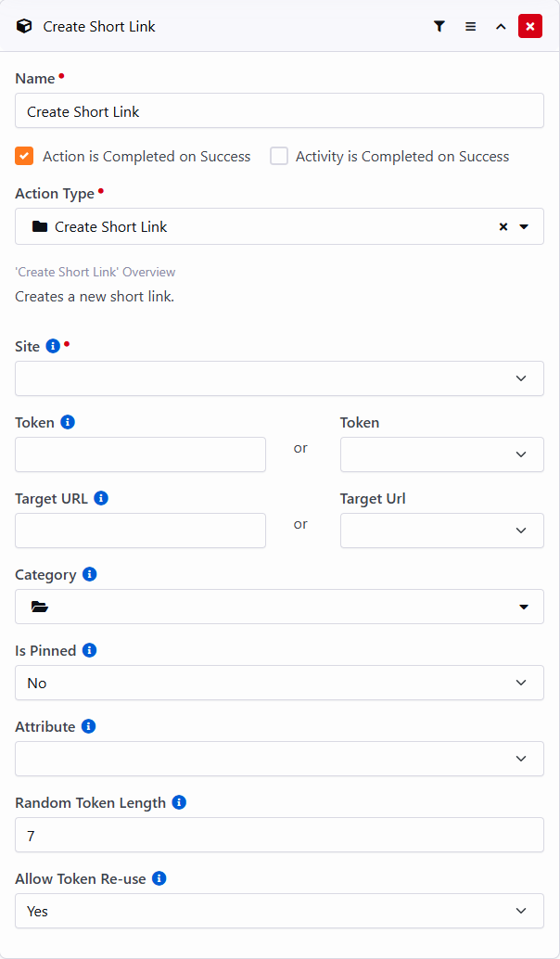Click the Allow Token Re-use info icon
This screenshot has width=560, height=959.
[159, 878]
